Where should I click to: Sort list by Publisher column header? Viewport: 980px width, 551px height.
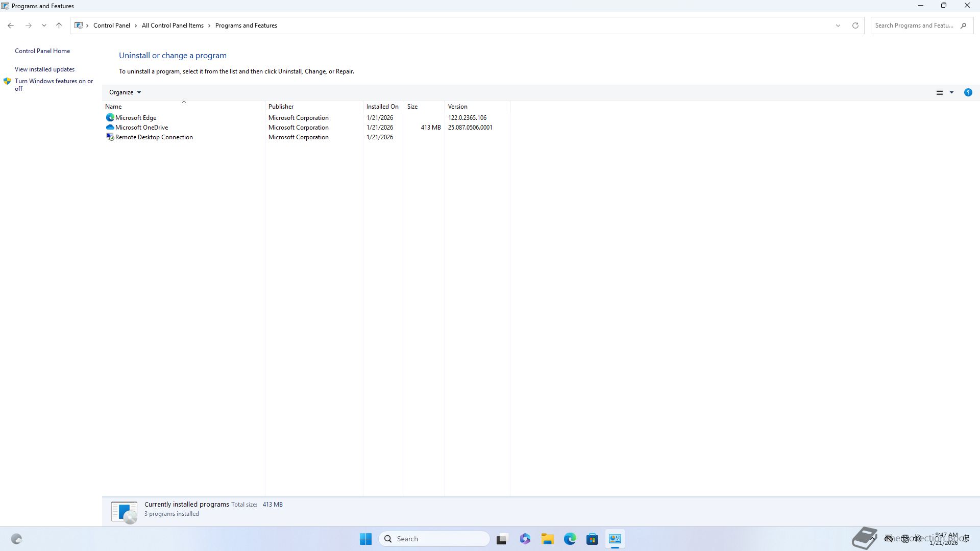click(x=281, y=107)
